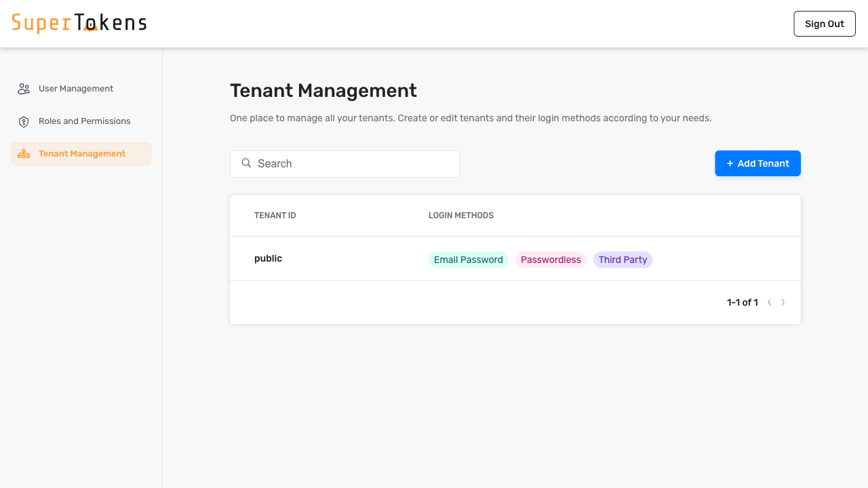Click the previous page chevron in pagination
Viewport: 868px width, 488px height.
(x=770, y=302)
